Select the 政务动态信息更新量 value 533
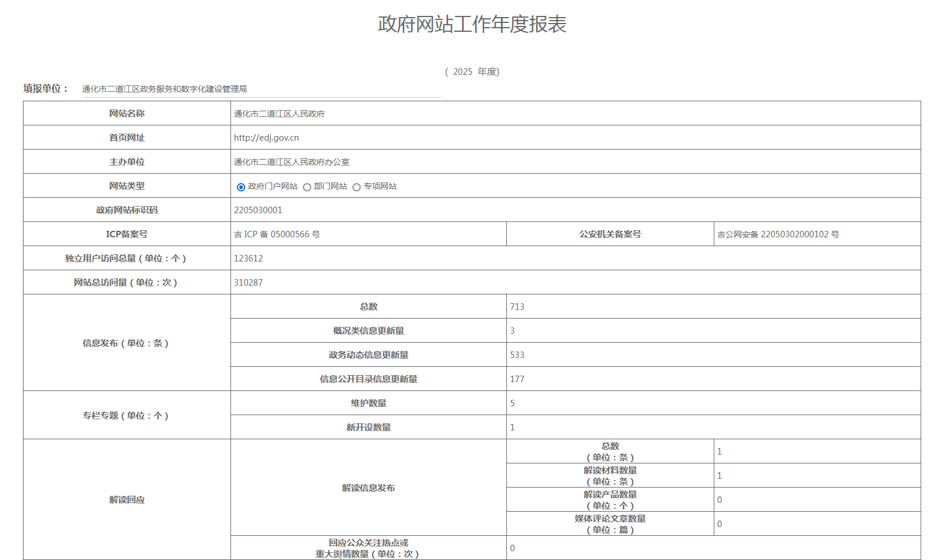 [x=517, y=355]
